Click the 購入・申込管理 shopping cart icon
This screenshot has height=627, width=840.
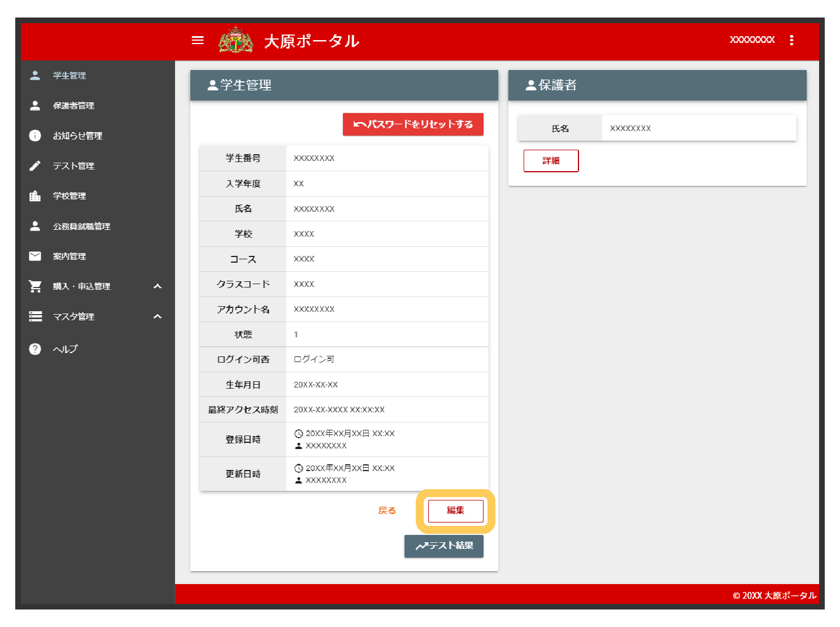coord(35,286)
